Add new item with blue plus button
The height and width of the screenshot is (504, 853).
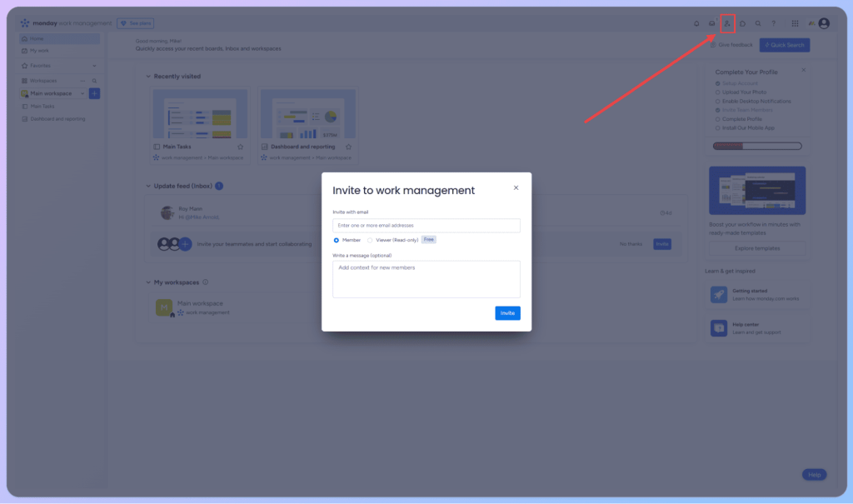pyautogui.click(x=94, y=93)
